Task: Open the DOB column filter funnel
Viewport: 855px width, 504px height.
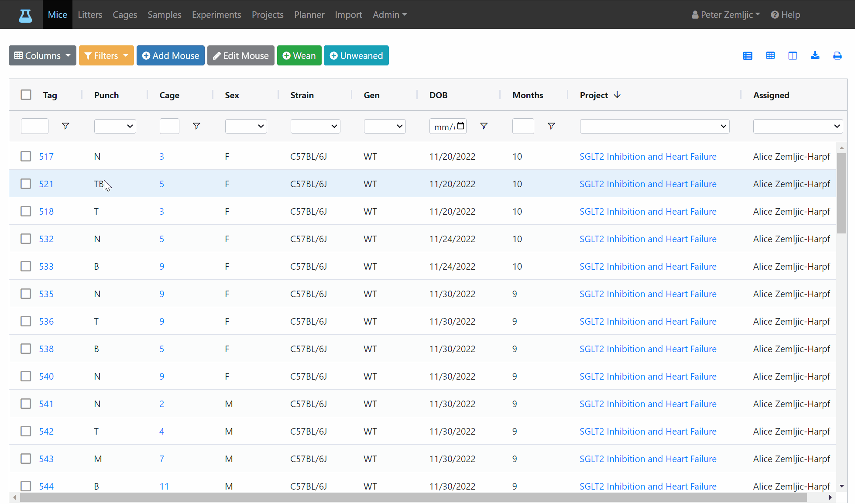Action: (484, 126)
